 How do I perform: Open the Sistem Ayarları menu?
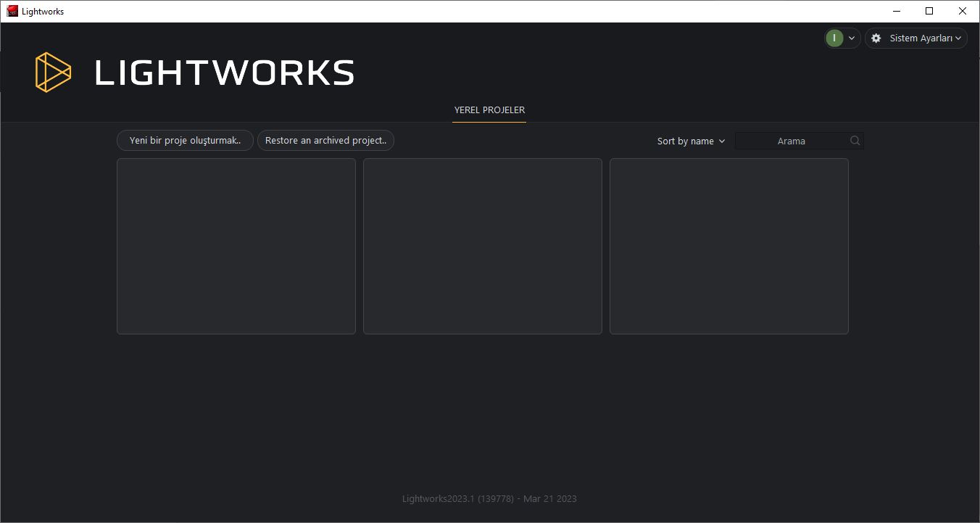tap(916, 38)
